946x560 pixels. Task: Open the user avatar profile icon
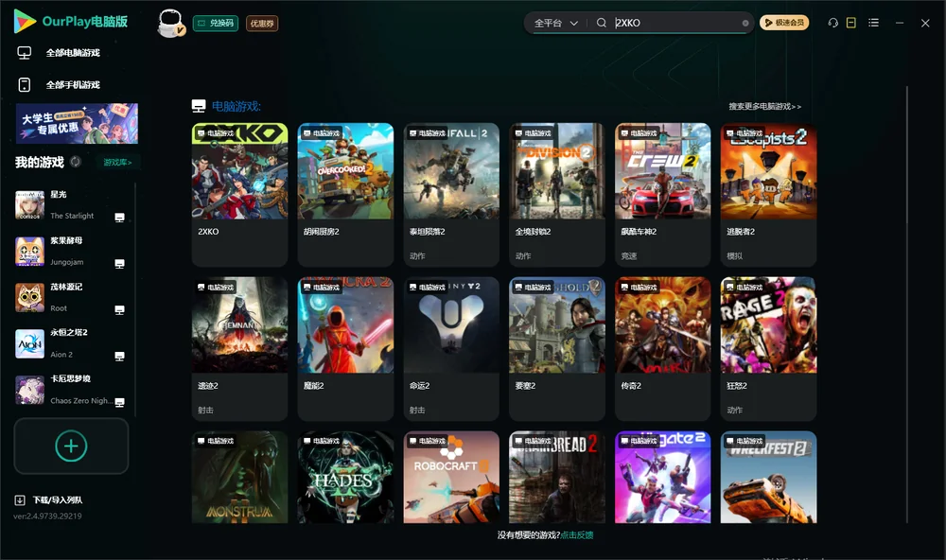coord(170,23)
